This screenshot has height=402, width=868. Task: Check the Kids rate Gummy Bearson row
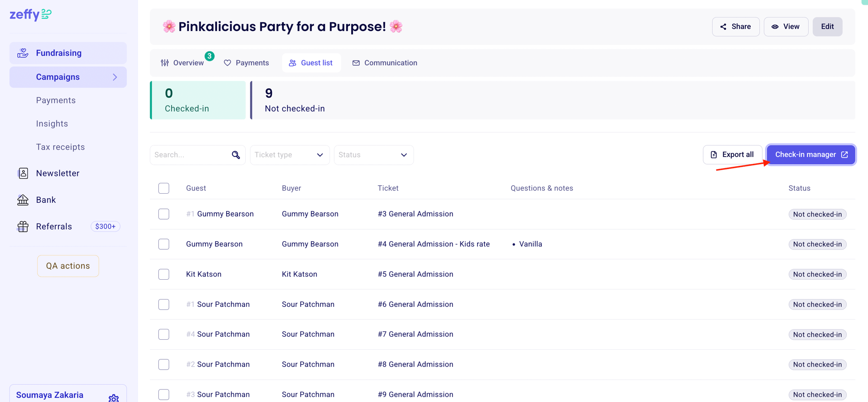(163, 244)
